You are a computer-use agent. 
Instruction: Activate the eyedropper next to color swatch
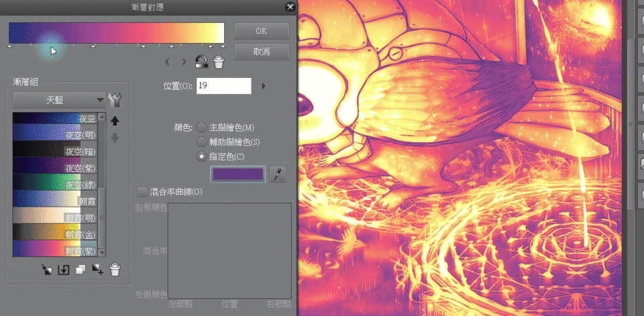click(278, 174)
